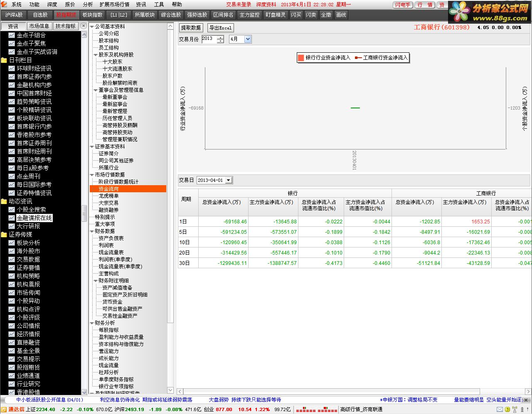Collapse the 公司基本资料 tree node
This screenshot has width=532, height=414.
[x=92, y=27]
